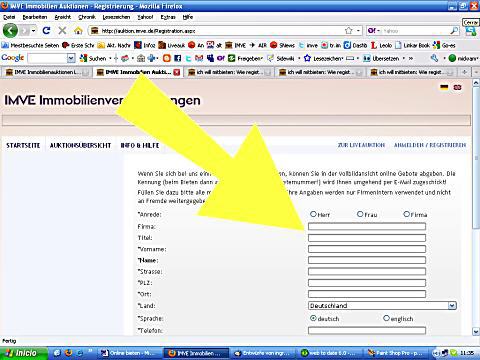The image size is (480, 360).
Task: Follow the ANMELDEN / REGISTRIEREN link
Action: pos(430,145)
